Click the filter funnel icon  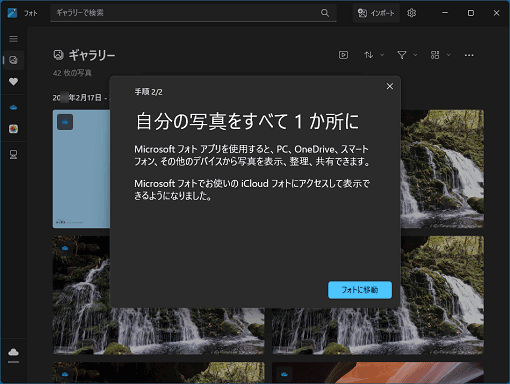(402, 55)
